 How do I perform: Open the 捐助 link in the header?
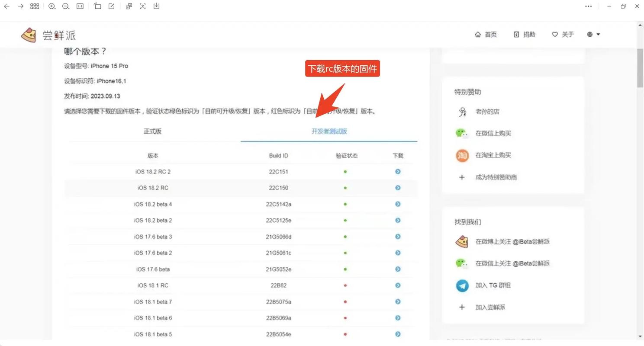point(524,34)
